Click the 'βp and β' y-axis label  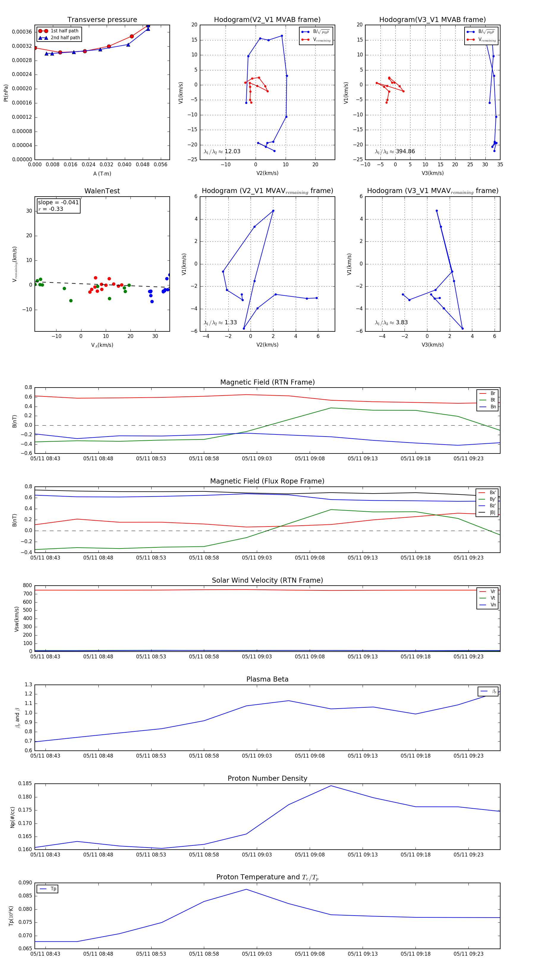coord(17,718)
